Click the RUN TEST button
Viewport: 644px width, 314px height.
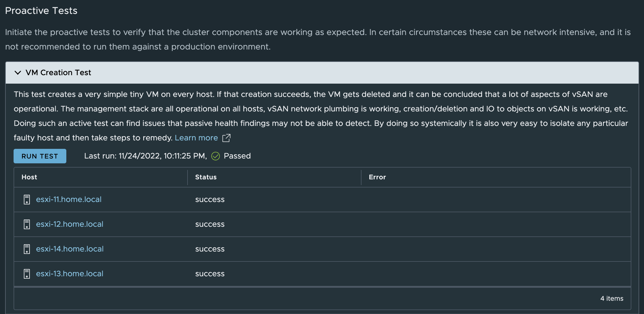pos(39,156)
